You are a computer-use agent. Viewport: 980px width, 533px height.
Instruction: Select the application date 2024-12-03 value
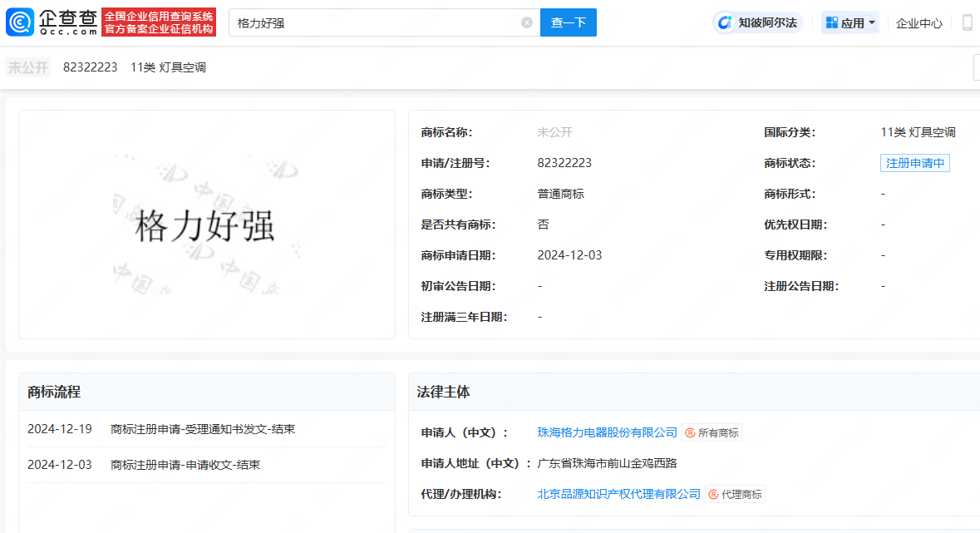(x=569, y=255)
